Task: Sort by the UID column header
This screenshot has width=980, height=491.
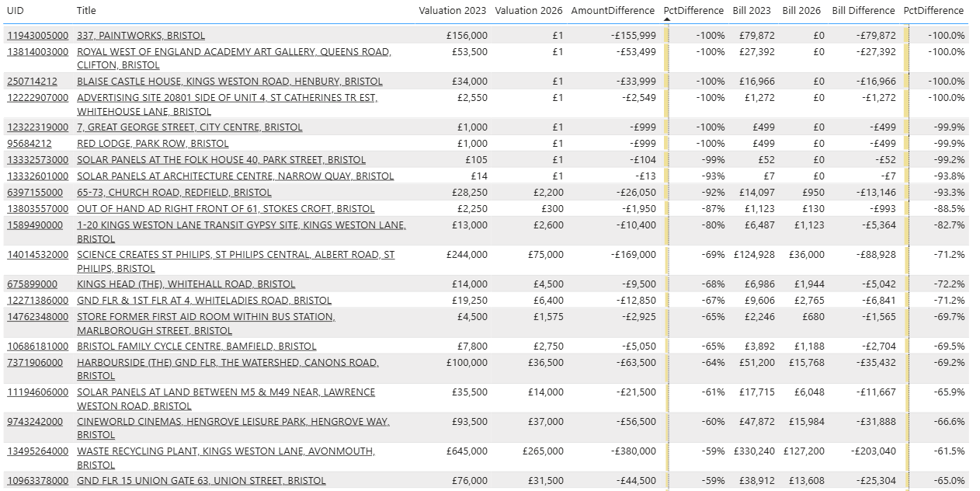Action: click(x=16, y=11)
